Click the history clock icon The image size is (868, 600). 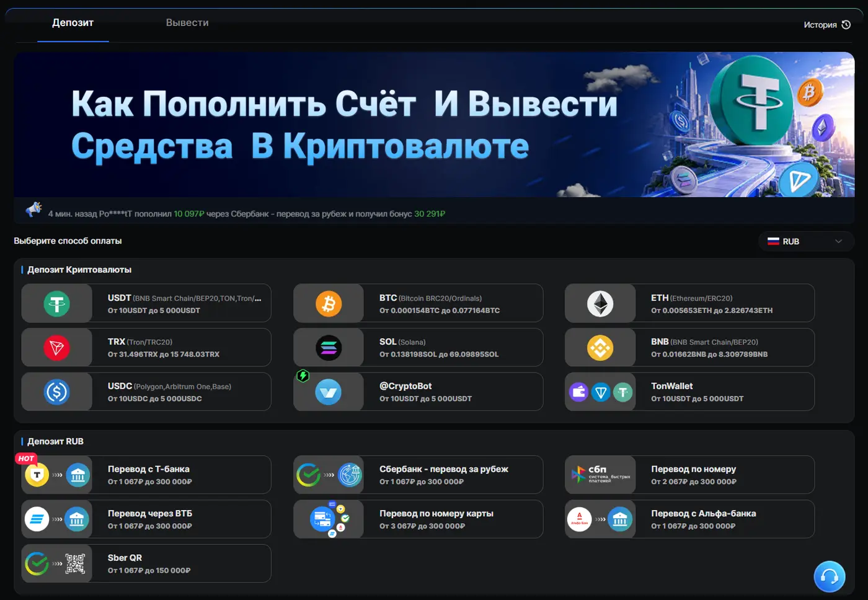(846, 25)
